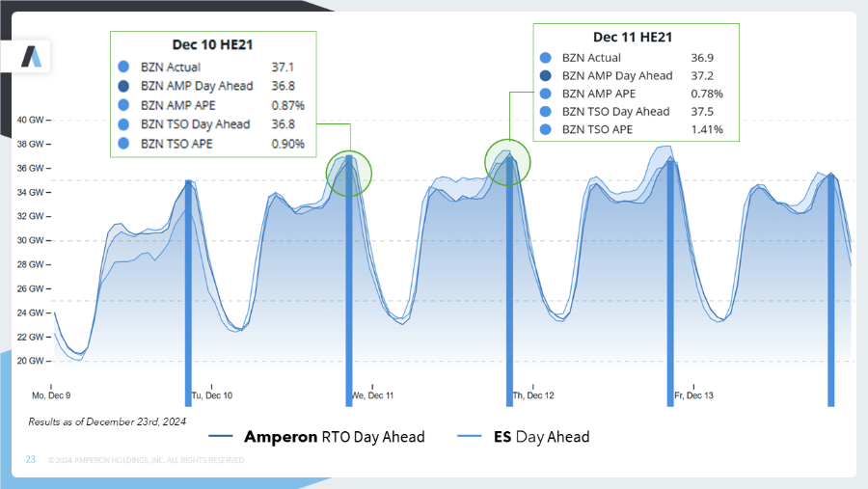Click BZN Actual dot in Dec 10 tooltip

coord(123,67)
